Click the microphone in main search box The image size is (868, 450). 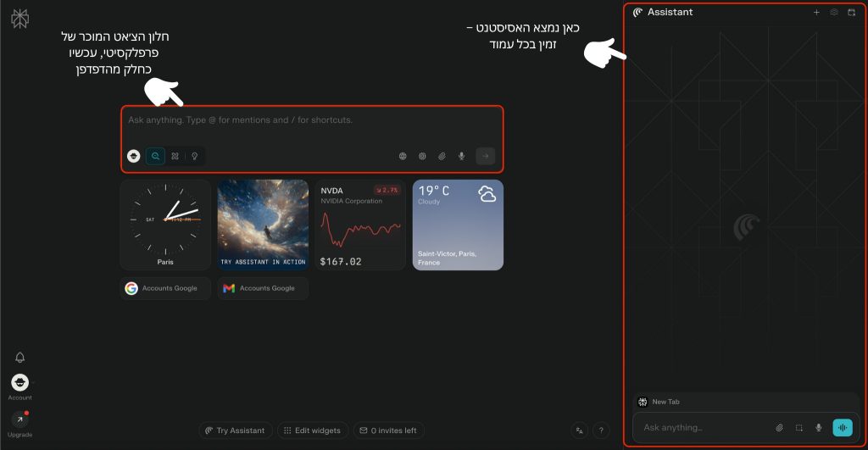[x=462, y=156]
